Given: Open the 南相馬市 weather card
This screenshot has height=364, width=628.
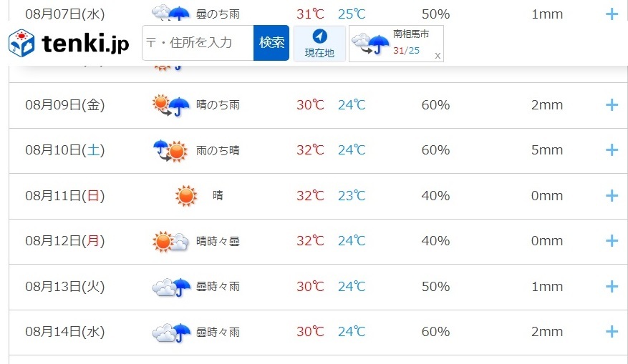Looking at the screenshot, I should tap(396, 43).
